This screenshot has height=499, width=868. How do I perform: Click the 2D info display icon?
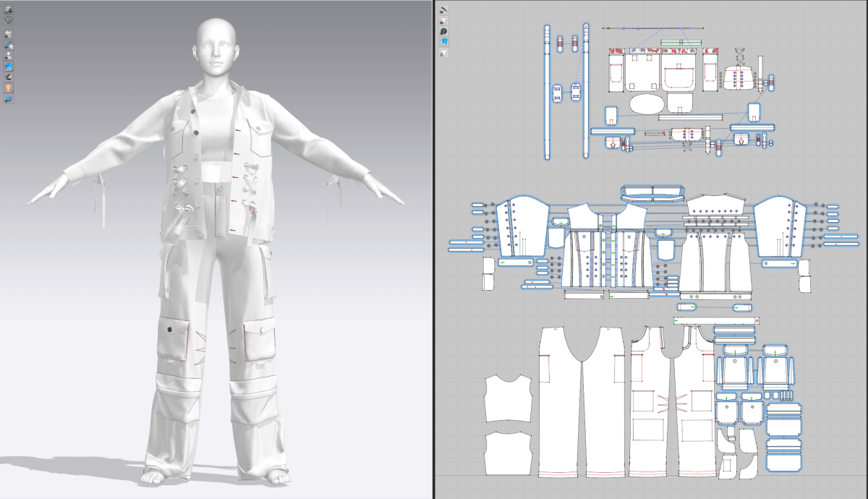pos(443,32)
